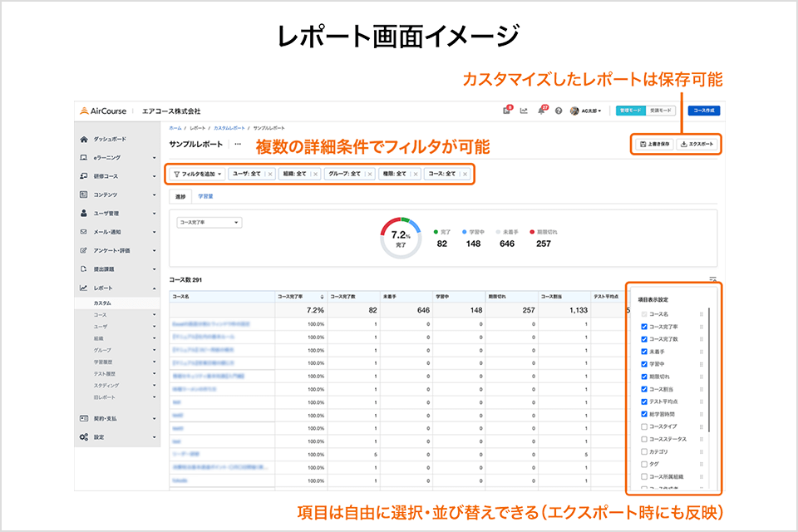Open the help question mark icon
Image resolution: width=798 pixels, height=532 pixels.
(559, 111)
